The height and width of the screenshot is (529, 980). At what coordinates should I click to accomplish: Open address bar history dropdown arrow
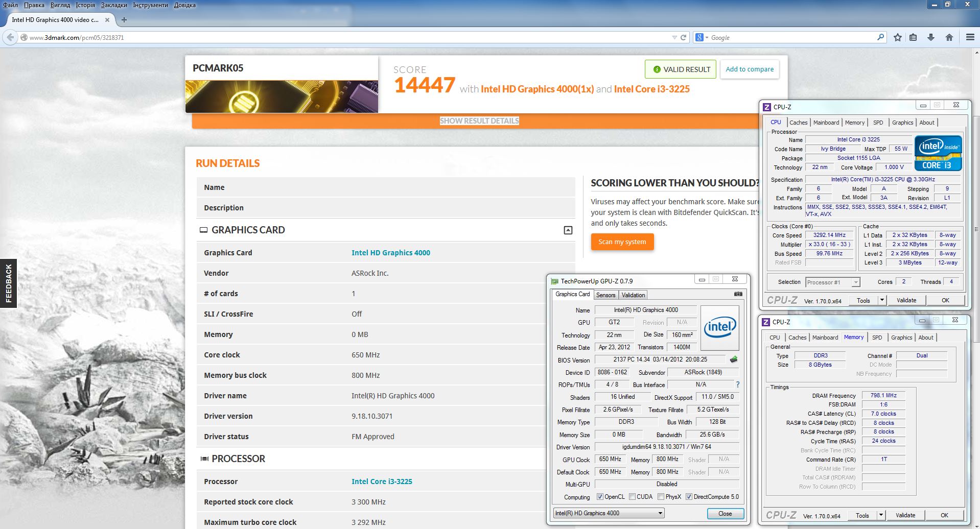(674, 37)
